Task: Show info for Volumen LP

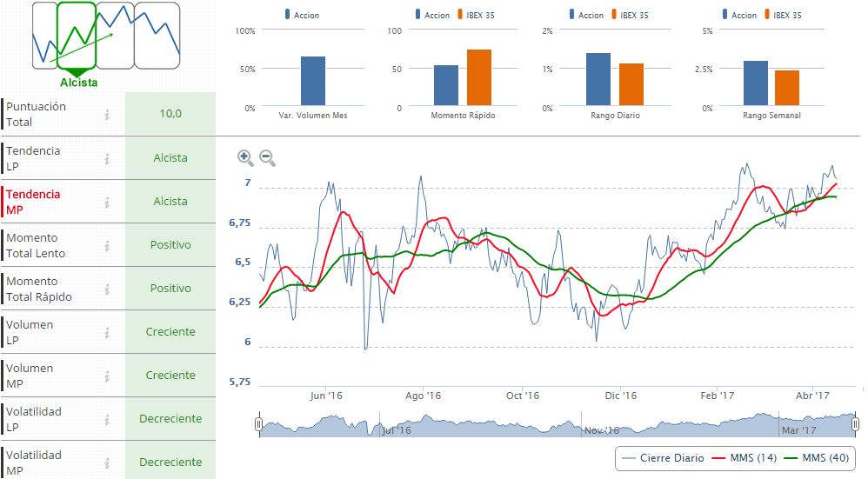Action: click(107, 332)
